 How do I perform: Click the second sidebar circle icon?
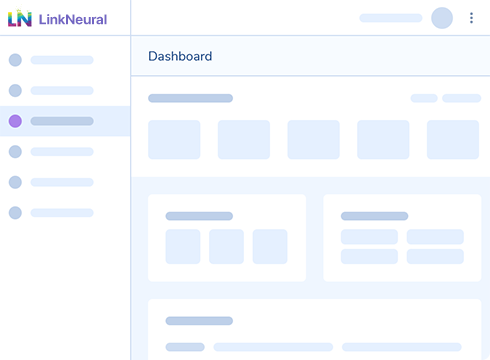click(15, 90)
